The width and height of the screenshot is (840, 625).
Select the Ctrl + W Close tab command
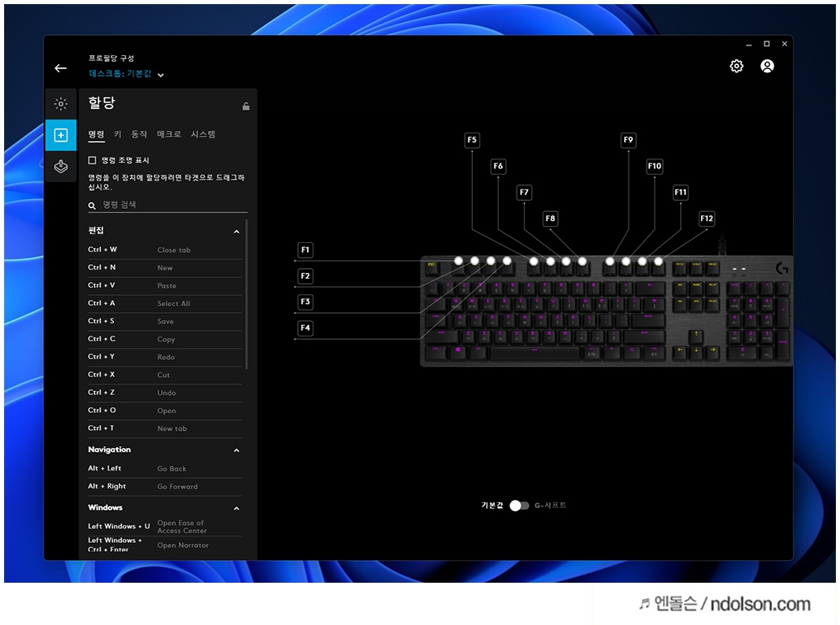165,250
